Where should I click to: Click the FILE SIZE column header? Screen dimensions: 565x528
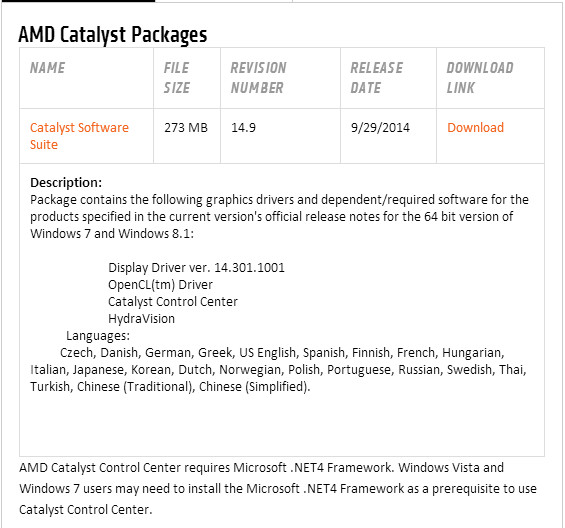coord(177,78)
